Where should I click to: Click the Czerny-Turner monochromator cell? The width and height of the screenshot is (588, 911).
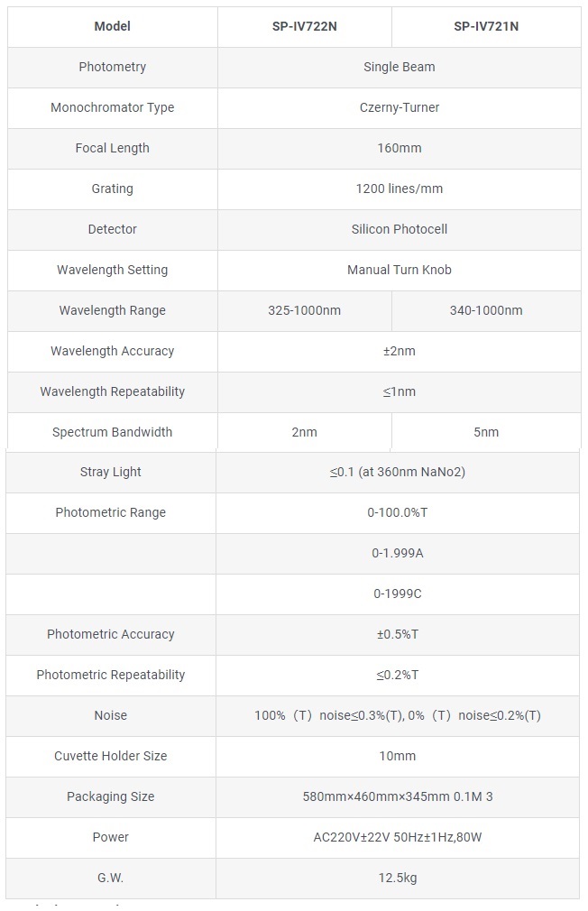[400, 107]
